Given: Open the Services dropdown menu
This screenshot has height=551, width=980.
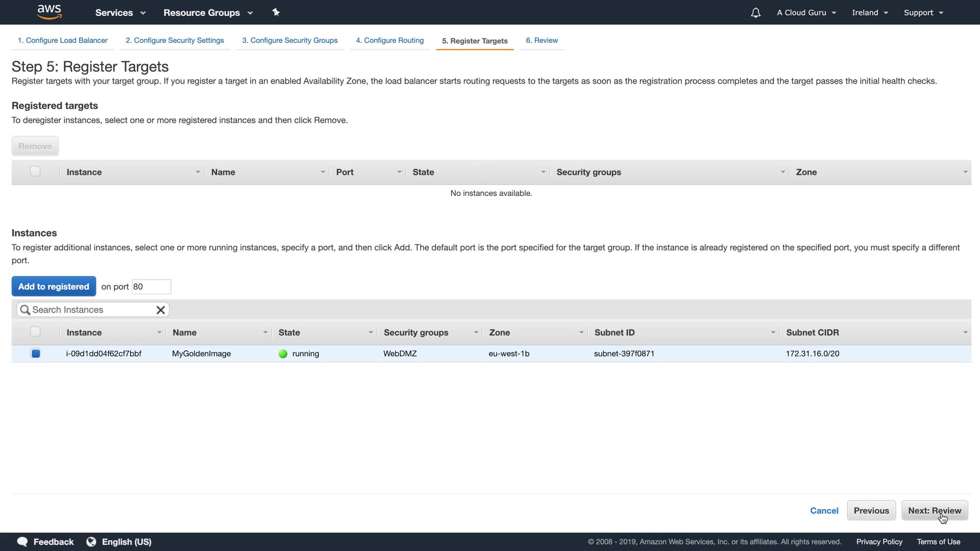Looking at the screenshot, I should pos(120,13).
